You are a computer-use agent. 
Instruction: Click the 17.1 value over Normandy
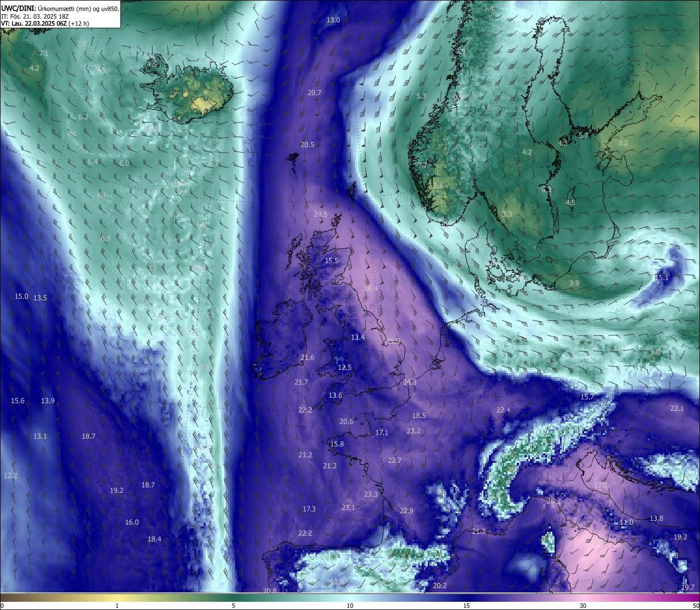[382, 432]
